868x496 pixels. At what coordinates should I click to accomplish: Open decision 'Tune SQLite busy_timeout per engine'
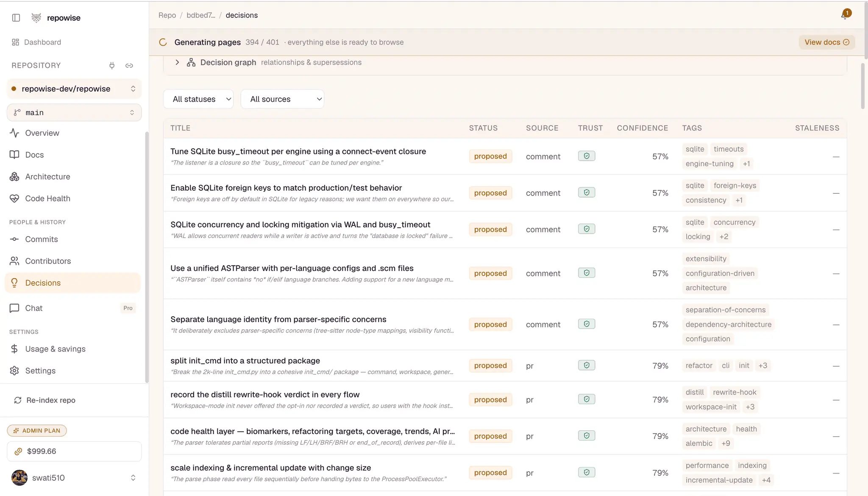point(298,151)
